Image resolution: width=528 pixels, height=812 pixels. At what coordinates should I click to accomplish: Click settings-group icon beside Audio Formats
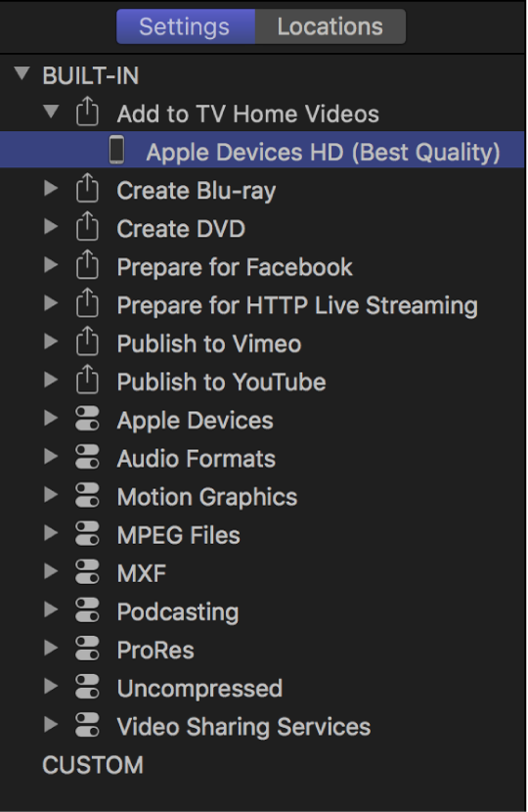(x=87, y=457)
